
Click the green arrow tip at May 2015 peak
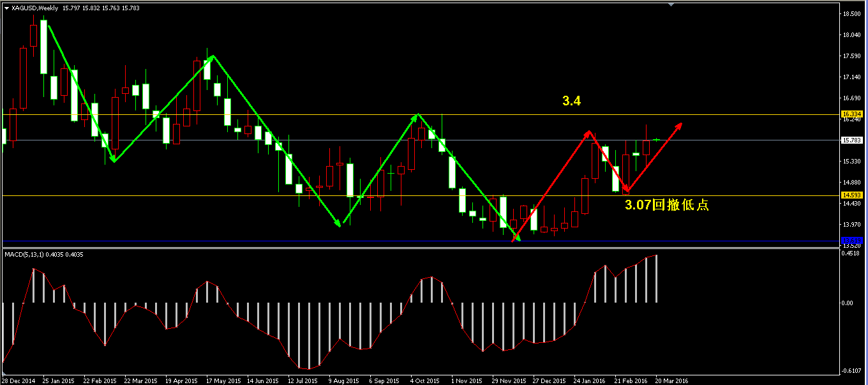[x=213, y=57]
